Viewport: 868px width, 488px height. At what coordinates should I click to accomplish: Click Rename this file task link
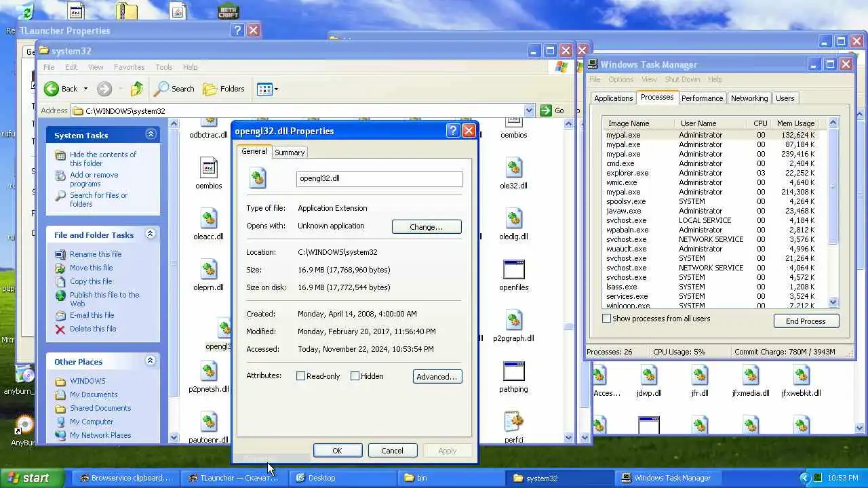tap(96, 254)
